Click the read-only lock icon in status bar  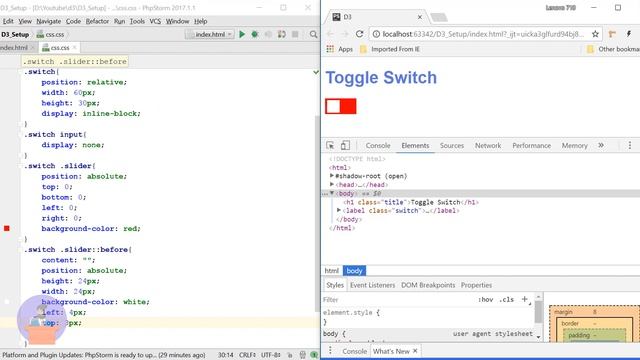[x=289, y=355]
